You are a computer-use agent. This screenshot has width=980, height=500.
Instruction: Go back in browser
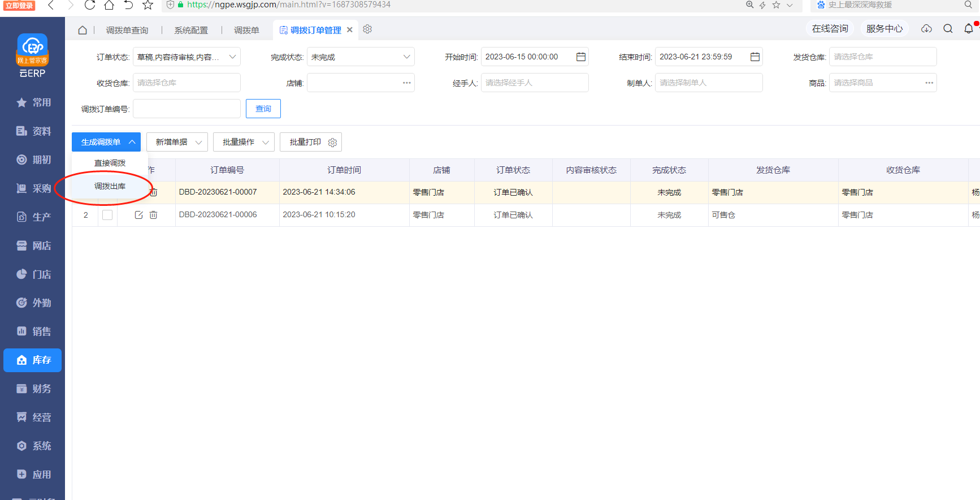click(51, 5)
